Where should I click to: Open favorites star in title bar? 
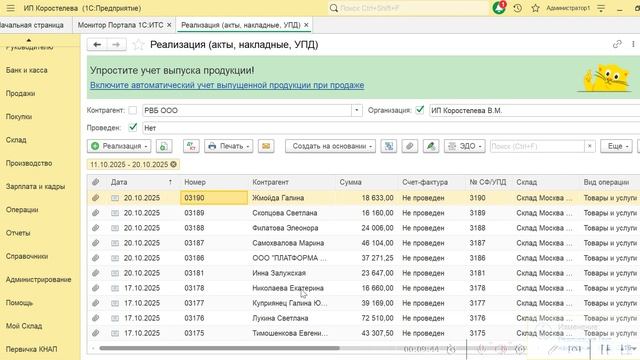pos(536,8)
